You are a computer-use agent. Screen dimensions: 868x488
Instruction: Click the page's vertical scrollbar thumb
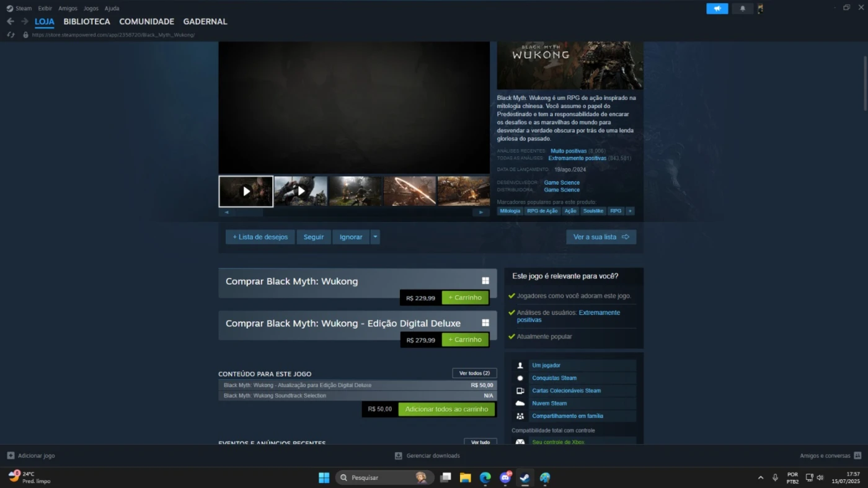coord(865,82)
